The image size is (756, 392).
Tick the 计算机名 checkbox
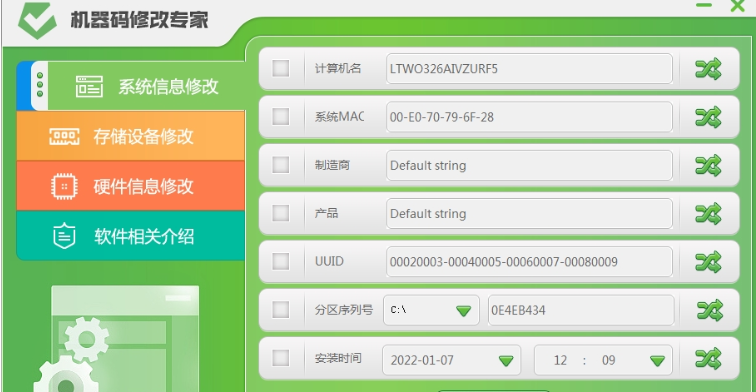(x=281, y=68)
